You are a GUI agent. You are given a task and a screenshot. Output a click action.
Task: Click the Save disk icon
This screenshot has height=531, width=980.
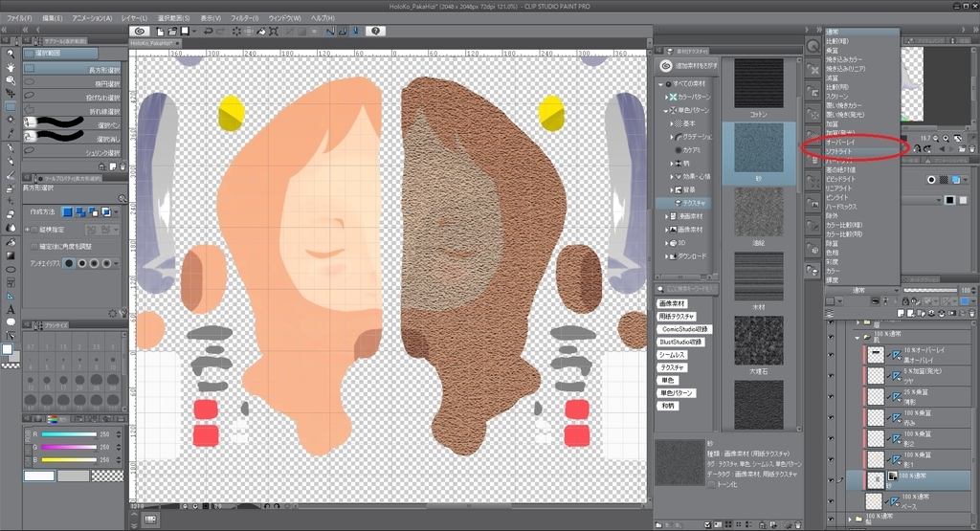click(x=185, y=32)
